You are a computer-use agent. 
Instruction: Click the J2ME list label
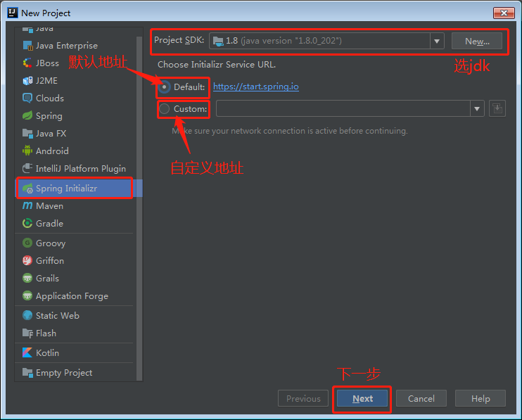tap(46, 80)
